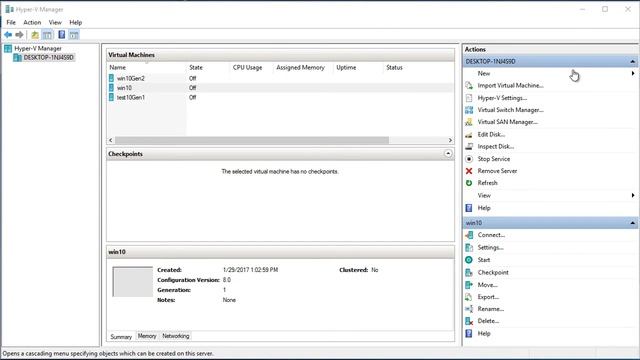
Task: Click the Start VM power icon
Action: pos(469,260)
